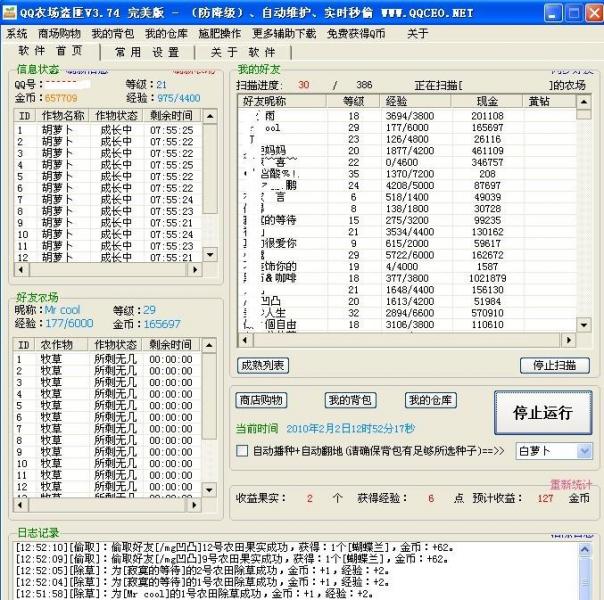Select crop row 1 with time 07:55:25
This screenshot has width=604, height=600.
(x=108, y=130)
